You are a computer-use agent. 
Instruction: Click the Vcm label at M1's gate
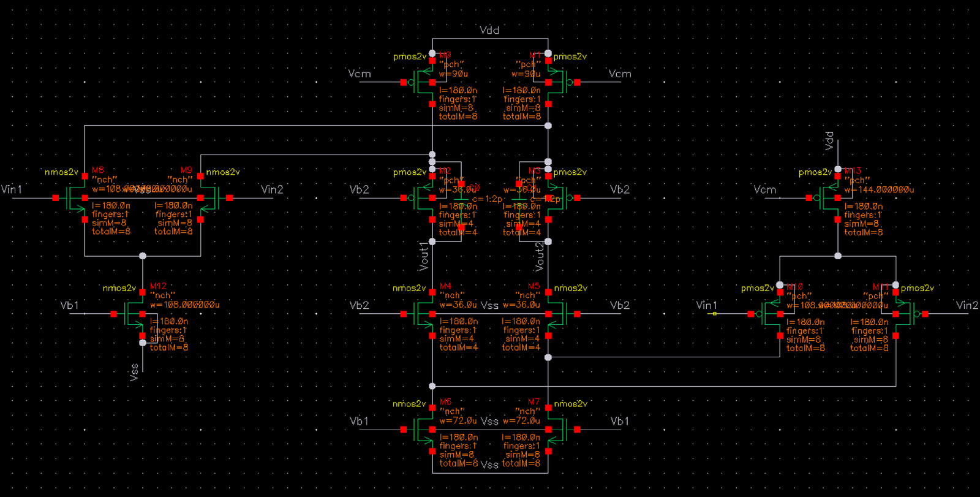620,74
